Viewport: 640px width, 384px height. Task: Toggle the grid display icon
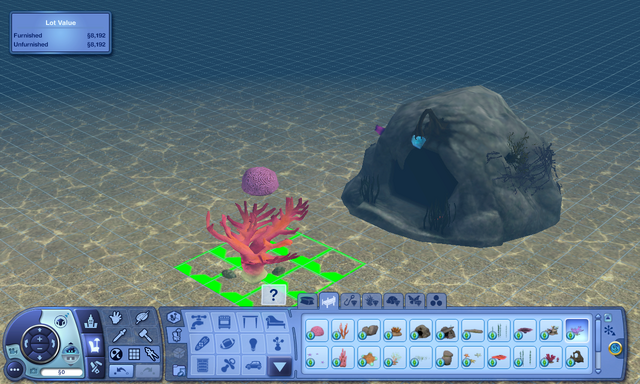pyautogui.click(x=134, y=354)
